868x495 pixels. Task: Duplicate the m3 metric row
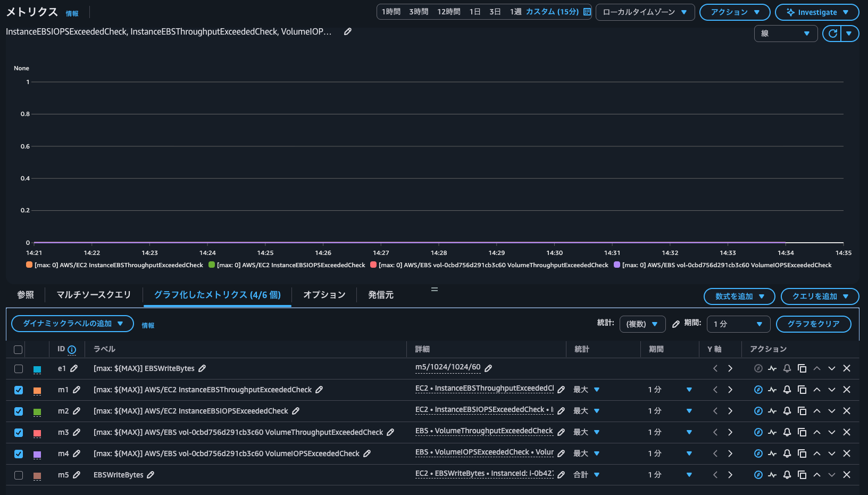[x=802, y=432]
